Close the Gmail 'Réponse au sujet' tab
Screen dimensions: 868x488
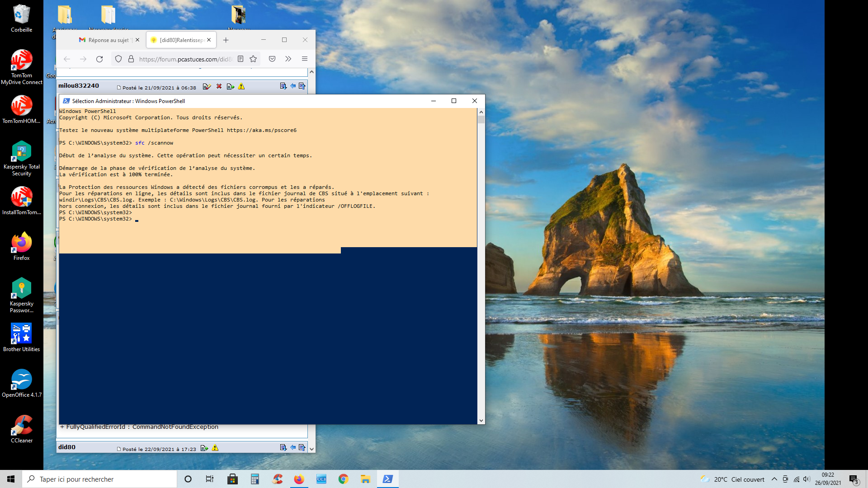pos(137,40)
